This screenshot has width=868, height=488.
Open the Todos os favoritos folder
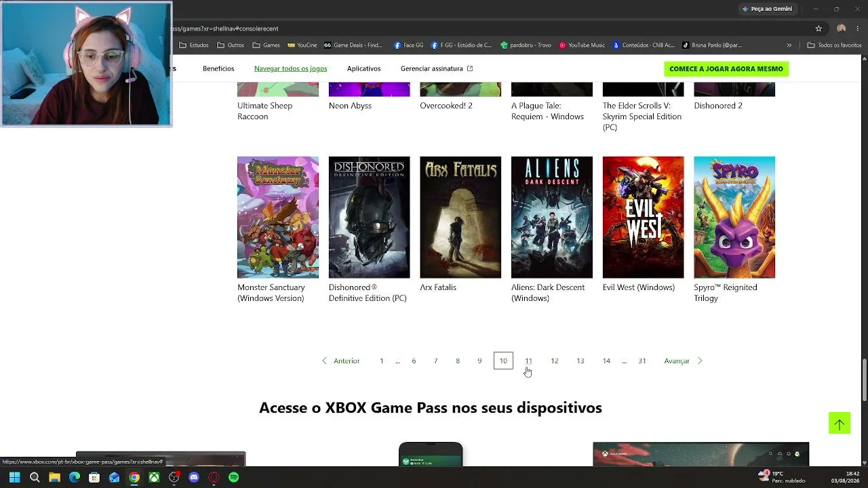834,45
